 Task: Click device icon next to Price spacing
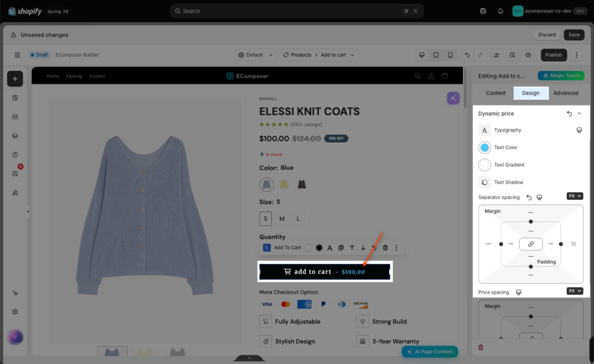pos(519,293)
